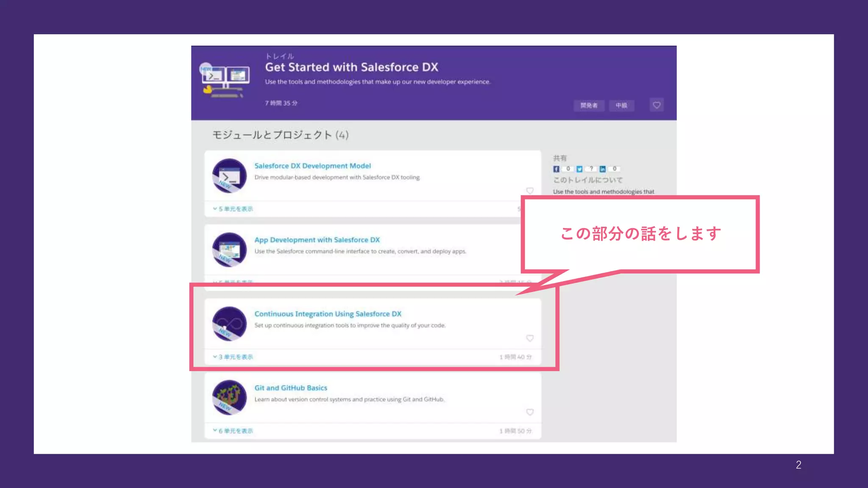Screen dimensions: 868x488
Task: Select the 開発者 tag in header
Action: tap(589, 105)
